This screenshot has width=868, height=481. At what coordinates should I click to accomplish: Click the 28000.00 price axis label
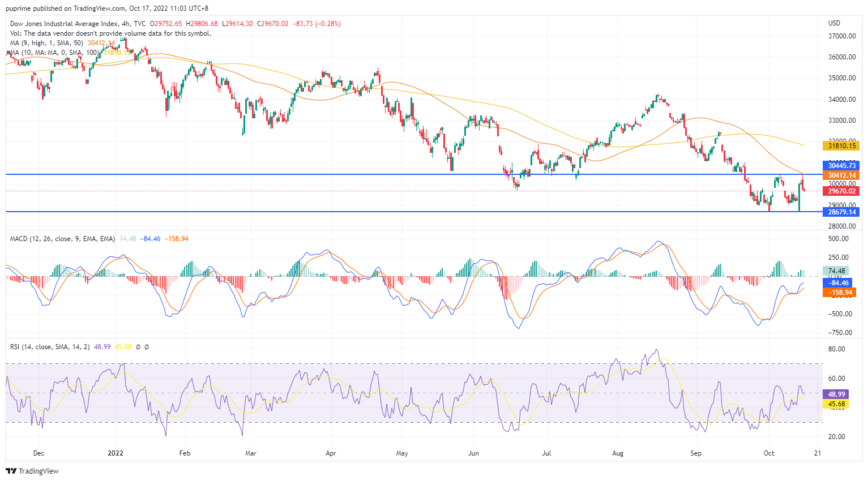click(x=841, y=226)
